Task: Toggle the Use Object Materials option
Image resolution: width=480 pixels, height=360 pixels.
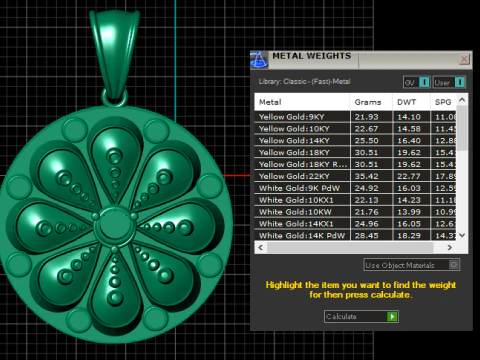Action: click(412, 265)
